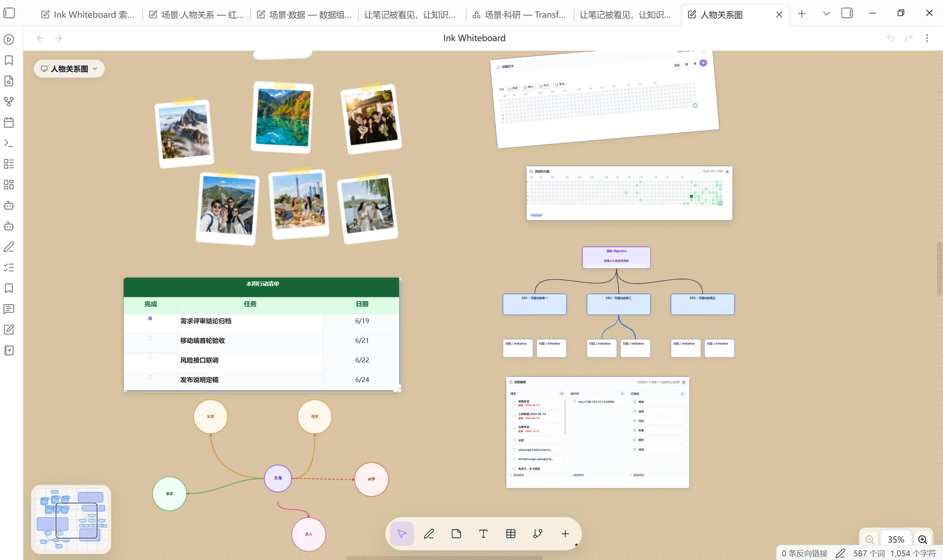Check the 风险接口联调 checkbox

click(x=150, y=358)
